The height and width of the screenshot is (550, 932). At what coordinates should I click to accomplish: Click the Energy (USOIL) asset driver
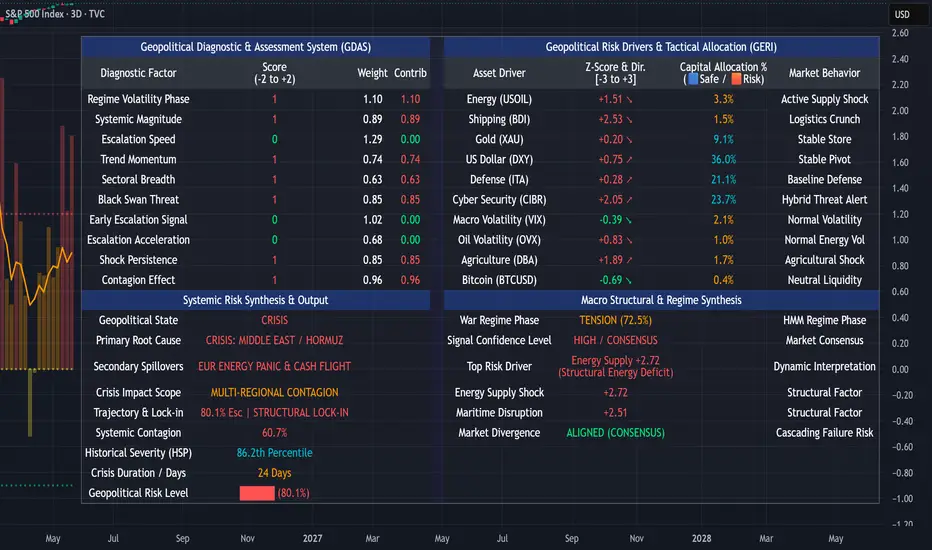tap(499, 99)
